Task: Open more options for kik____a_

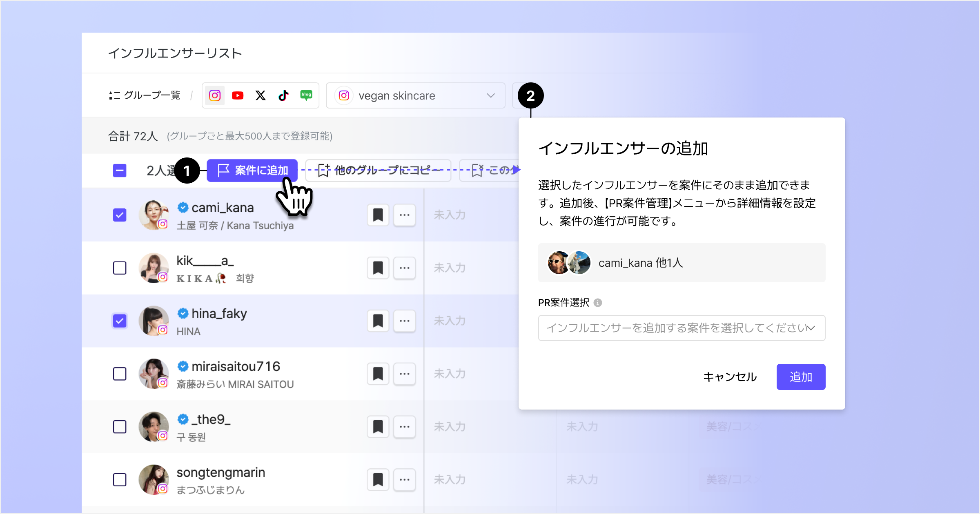Action: pos(404,268)
